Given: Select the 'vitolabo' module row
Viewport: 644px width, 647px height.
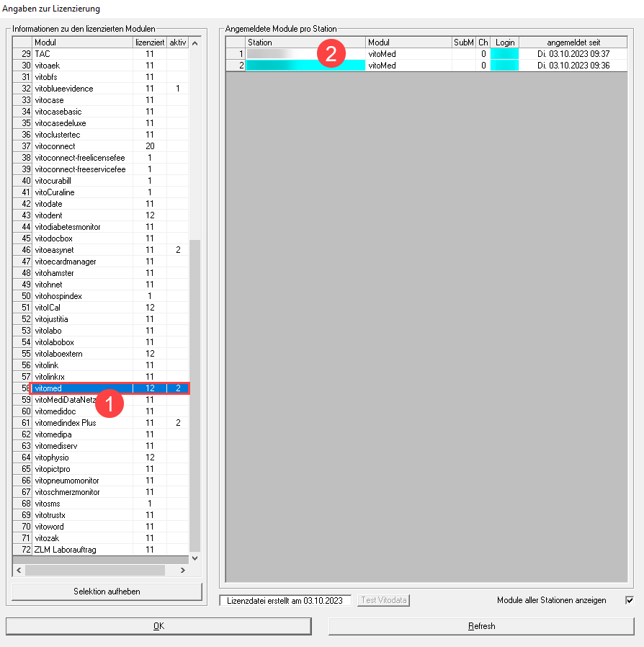Looking at the screenshot, I should click(x=101, y=331).
